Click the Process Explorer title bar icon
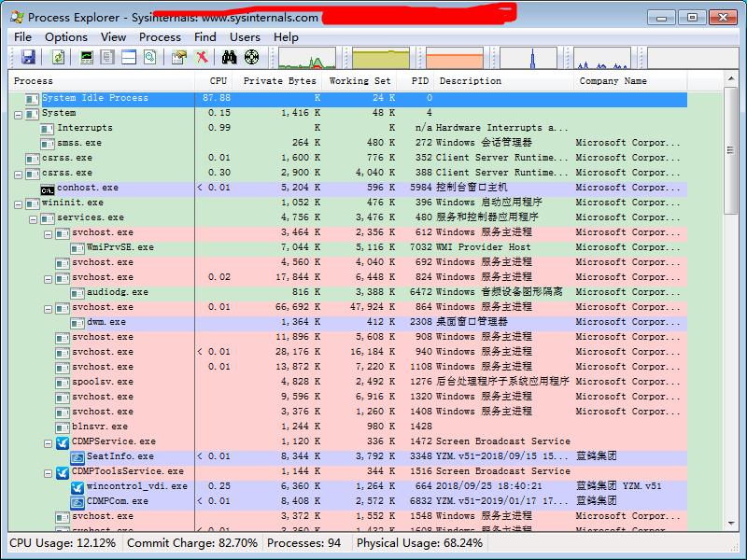The height and width of the screenshot is (560, 747). [x=17, y=17]
